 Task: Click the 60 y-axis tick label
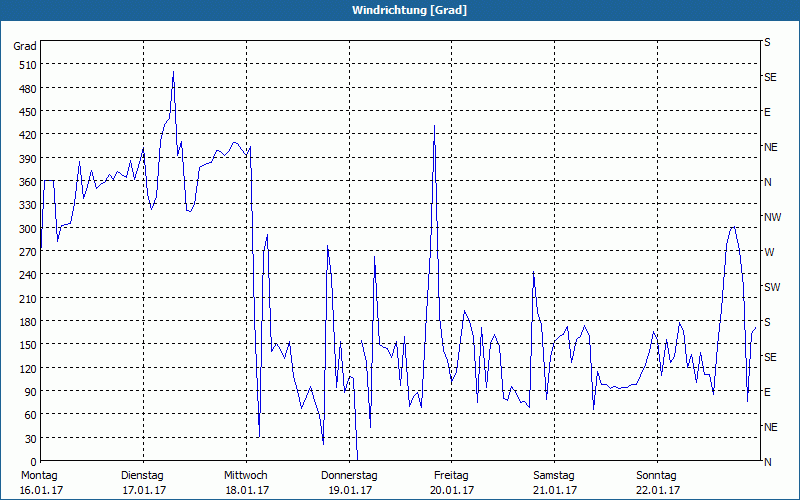coord(31,415)
